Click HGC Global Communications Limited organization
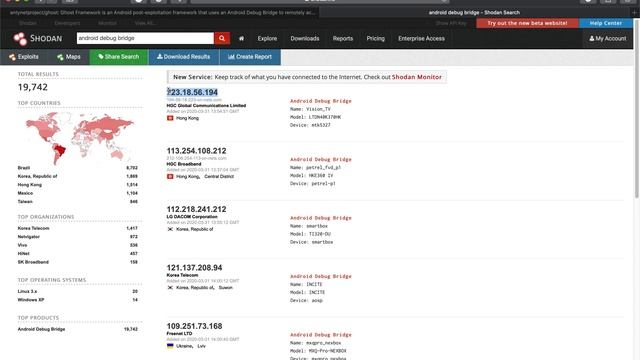 tap(206, 105)
